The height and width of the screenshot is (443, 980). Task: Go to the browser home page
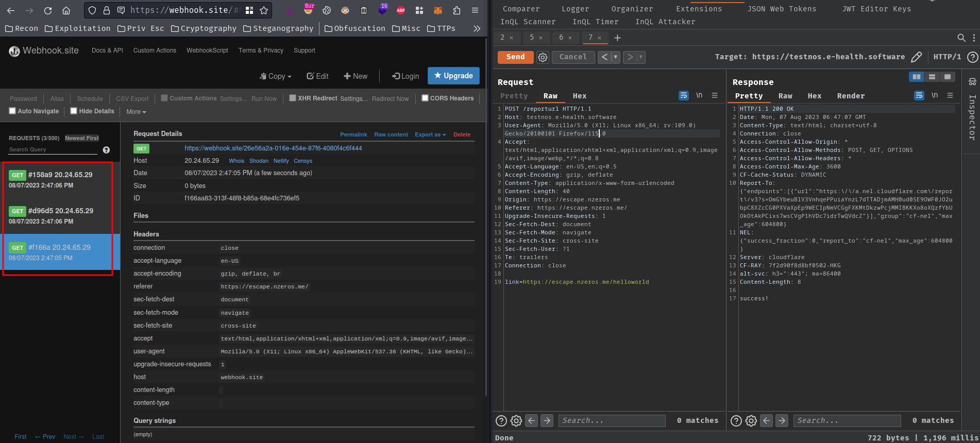click(x=66, y=10)
